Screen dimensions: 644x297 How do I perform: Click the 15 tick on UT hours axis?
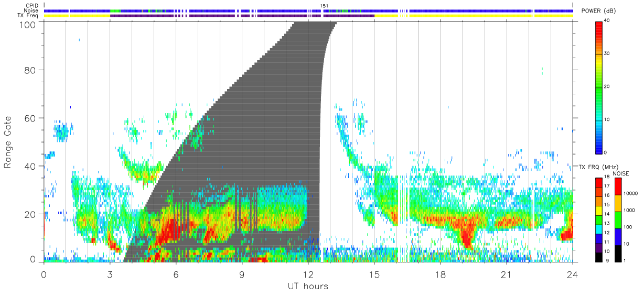pyautogui.click(x=374, y=274)
